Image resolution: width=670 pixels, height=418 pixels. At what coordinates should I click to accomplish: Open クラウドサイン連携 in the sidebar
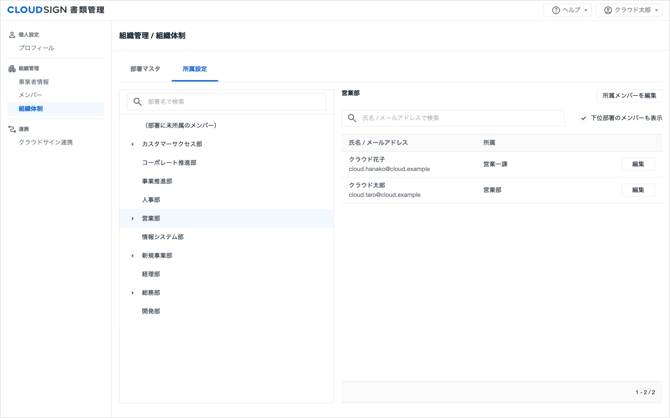(x=46, y=142)
